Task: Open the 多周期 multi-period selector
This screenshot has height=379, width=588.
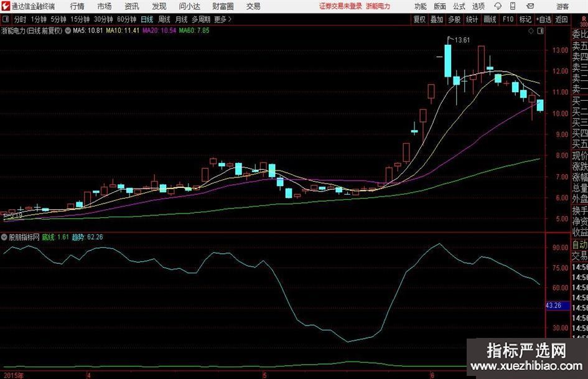Action: click(x=200, y=19)
